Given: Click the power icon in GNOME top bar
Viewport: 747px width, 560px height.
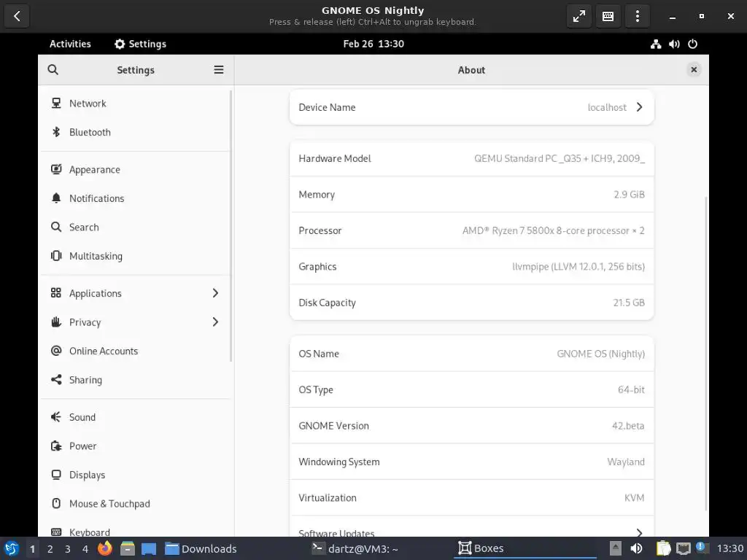Looking at the screenshot, I should (x=693, y=44).
